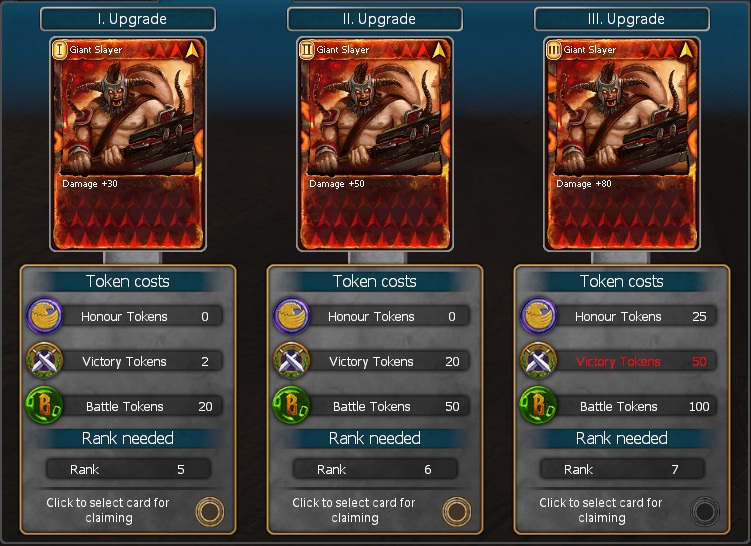Open the III. Upgrade header tab
Image resolution: width=751 pixels, height=546 pixels.
coord(622,19)
